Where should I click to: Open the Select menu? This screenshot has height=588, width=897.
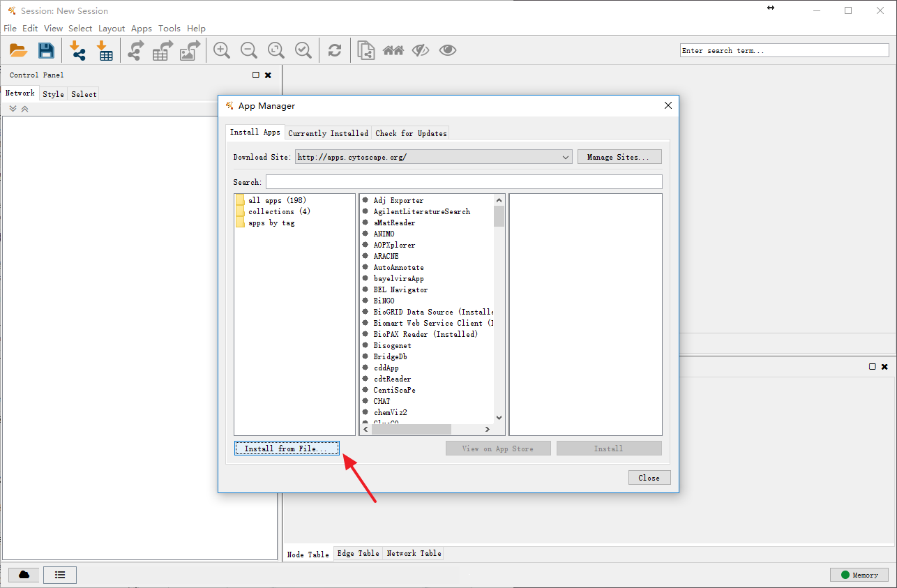click(80, 29)
